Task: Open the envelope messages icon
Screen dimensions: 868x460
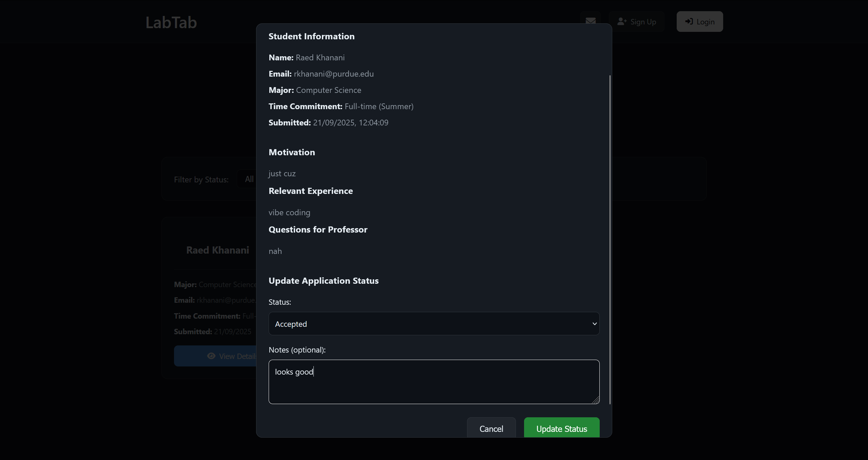Action: coord(591,21)
